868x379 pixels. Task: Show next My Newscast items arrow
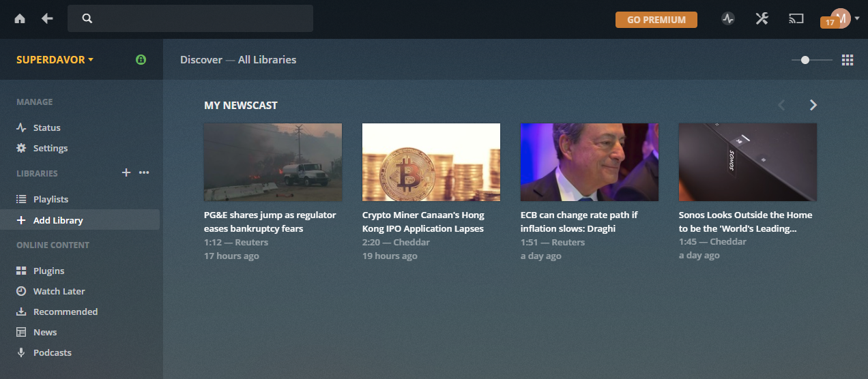coord(813,105)
